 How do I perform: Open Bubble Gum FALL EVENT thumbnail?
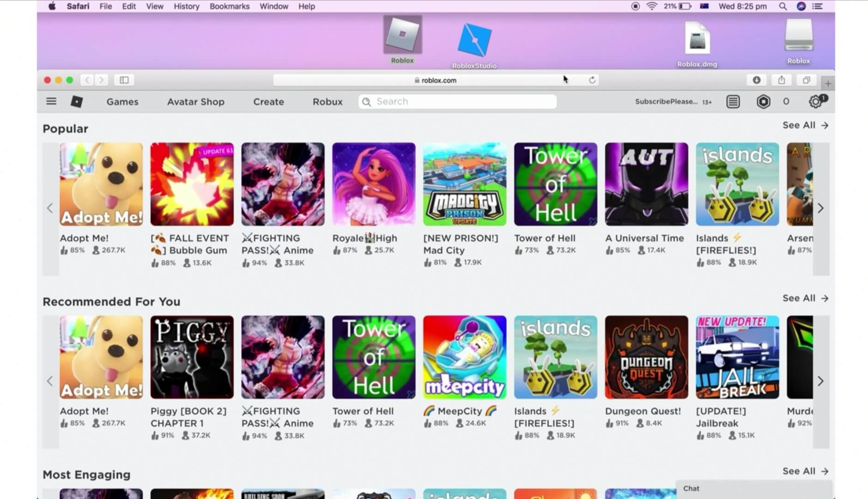(x=192, y=184)
